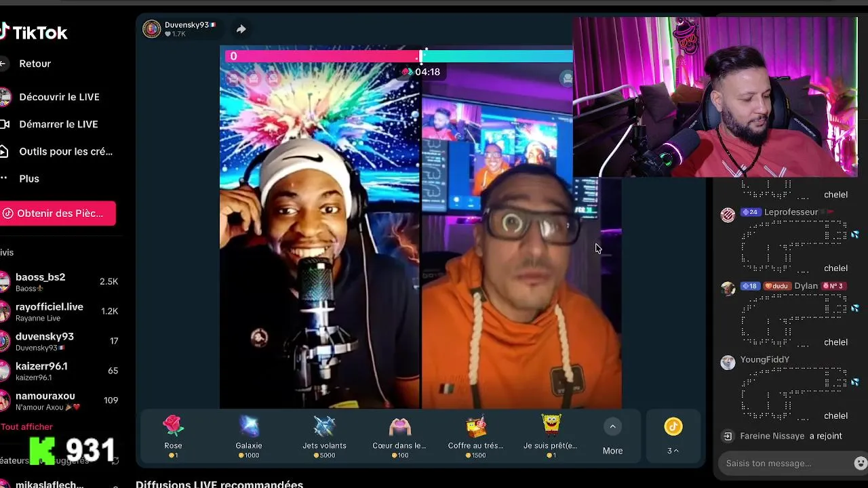Click the battle score progress bar
This screenshot has width=868, height=488.
coord(399,56)
